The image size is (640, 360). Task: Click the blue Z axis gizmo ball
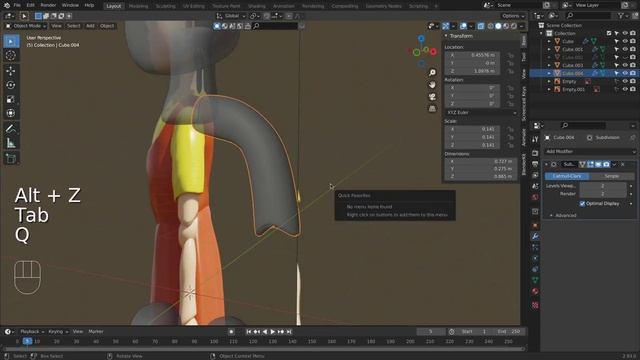click(x=421, y=39)
